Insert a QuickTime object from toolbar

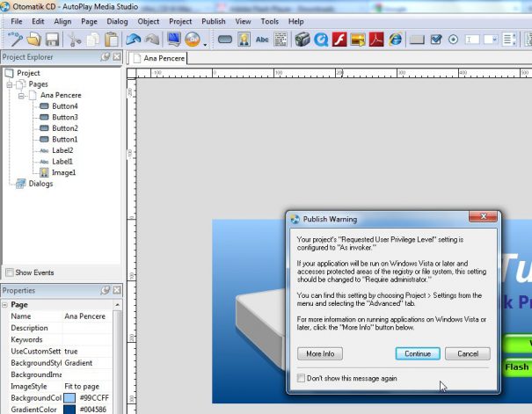click(321, 40)
